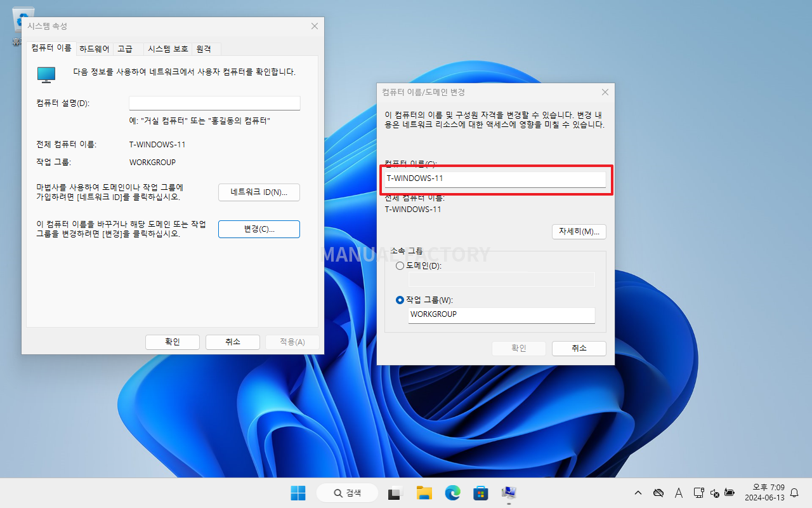Select the 작업 그룹(W) radio button

pyautogui.click(x=400, y=300)
